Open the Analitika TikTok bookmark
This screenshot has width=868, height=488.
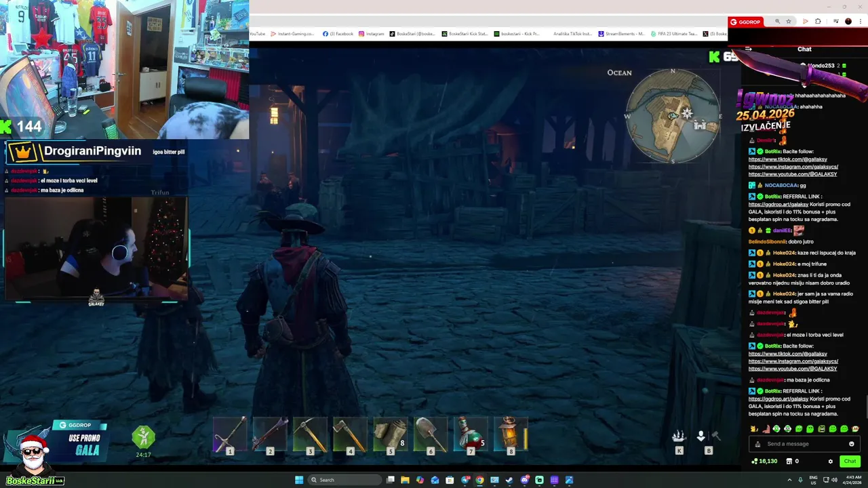coord(572,34)
